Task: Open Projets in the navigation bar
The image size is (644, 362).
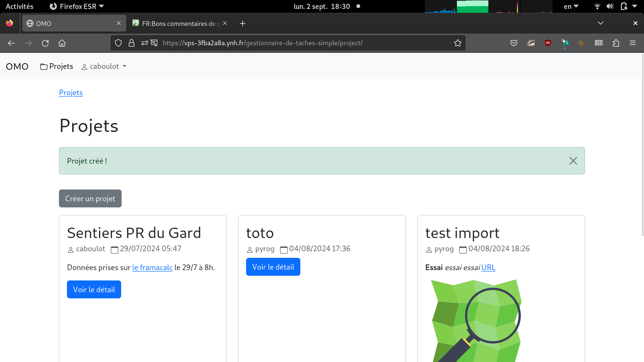Action: click(x=57, y=66)
